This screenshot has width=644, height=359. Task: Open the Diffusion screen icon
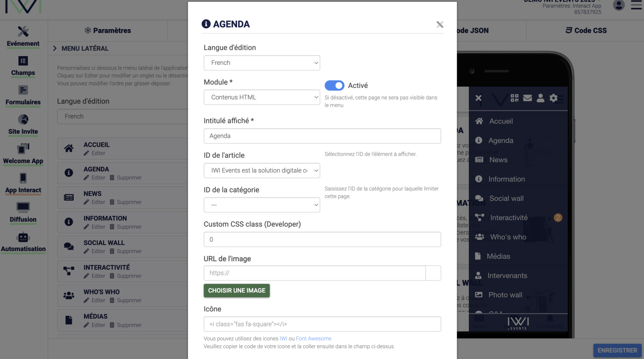coord(23,207)
